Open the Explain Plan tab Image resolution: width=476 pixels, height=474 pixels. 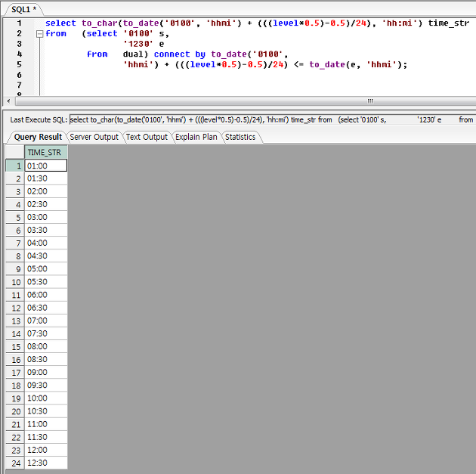pos(196,138)
